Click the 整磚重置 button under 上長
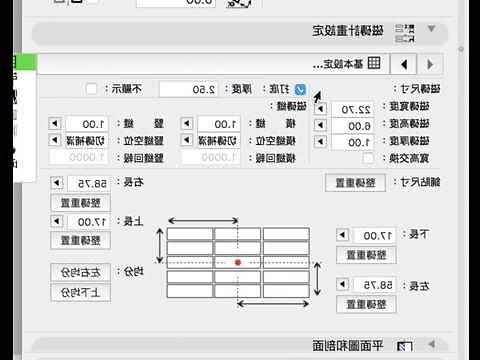The width and height of the screenshot is (480, 360). click(x=81, y=240)
